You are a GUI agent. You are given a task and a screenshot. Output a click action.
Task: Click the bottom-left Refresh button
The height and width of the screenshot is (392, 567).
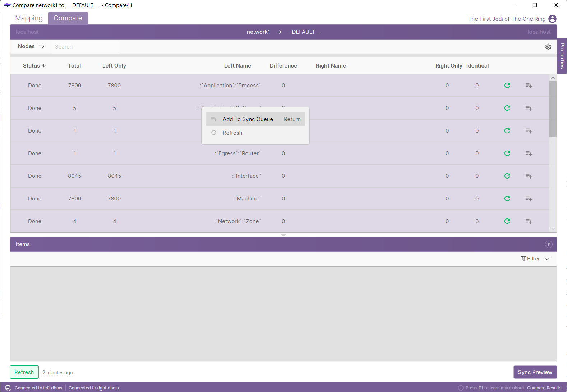pos(24,372)
